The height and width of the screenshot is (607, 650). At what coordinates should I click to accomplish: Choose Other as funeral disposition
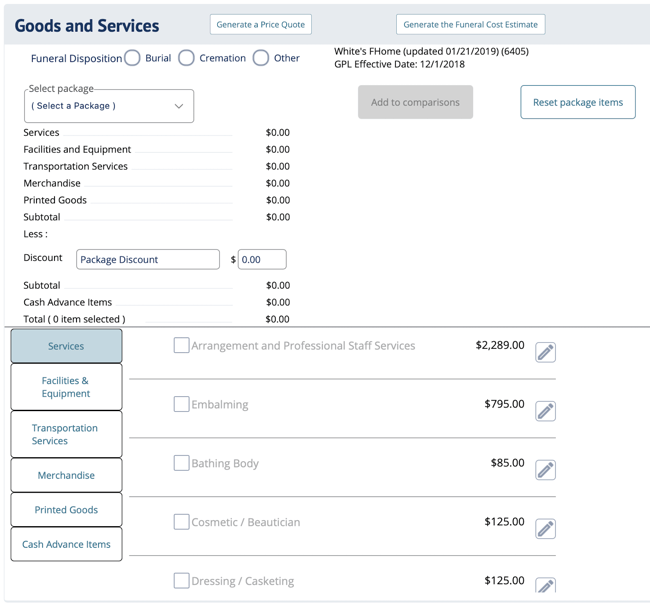261,58
